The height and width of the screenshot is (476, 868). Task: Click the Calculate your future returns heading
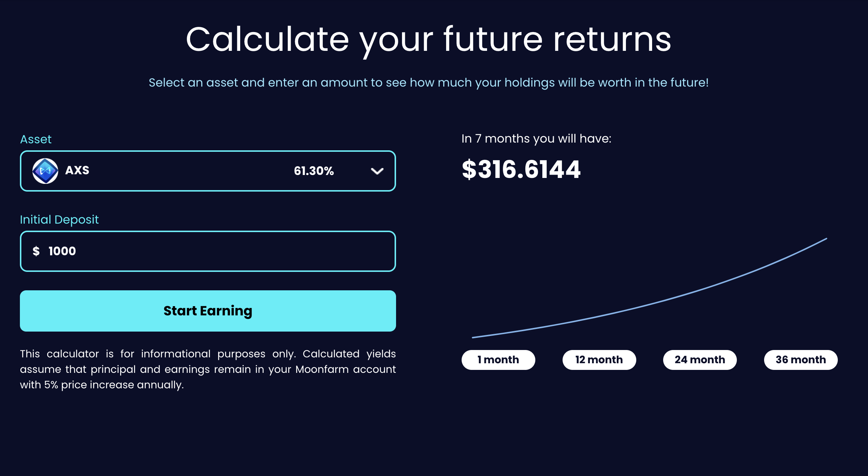click(428, 40)
